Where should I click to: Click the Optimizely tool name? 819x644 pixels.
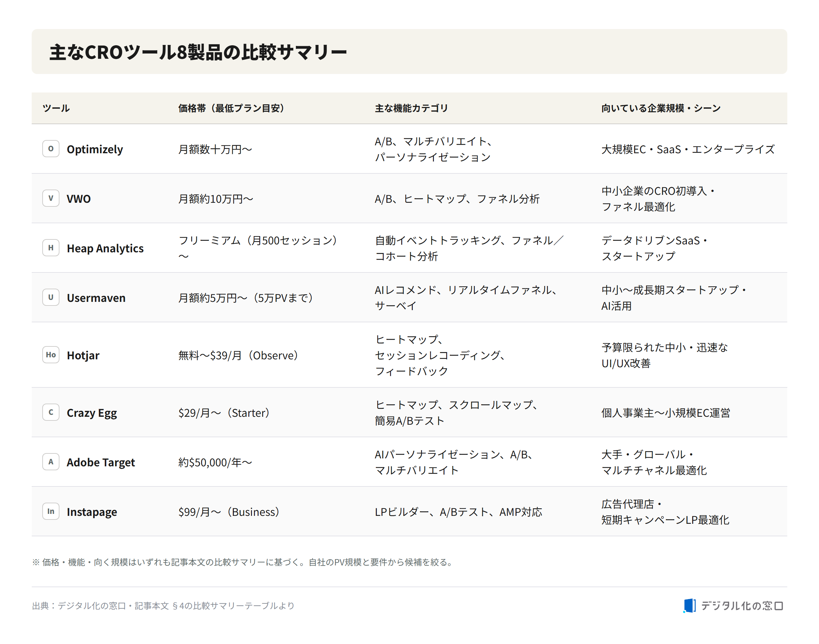(95, 149)
